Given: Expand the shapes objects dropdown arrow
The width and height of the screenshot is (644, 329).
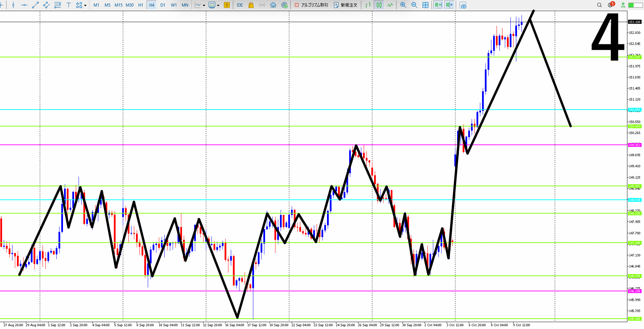Looking at the screenshot, I should (x=85, y=6).
